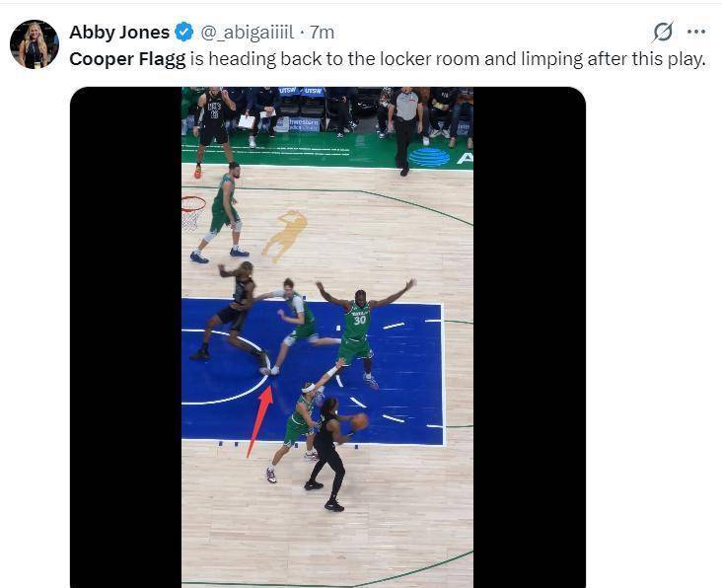722x588 pixels.
Task: Click the bold Cooper Flagg text
Action: (127, 59)
